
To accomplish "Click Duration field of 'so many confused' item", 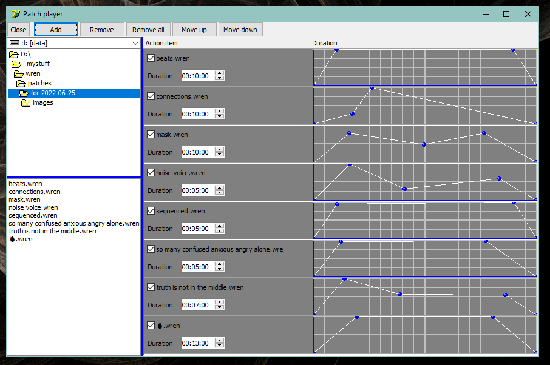I will [198, 266].
